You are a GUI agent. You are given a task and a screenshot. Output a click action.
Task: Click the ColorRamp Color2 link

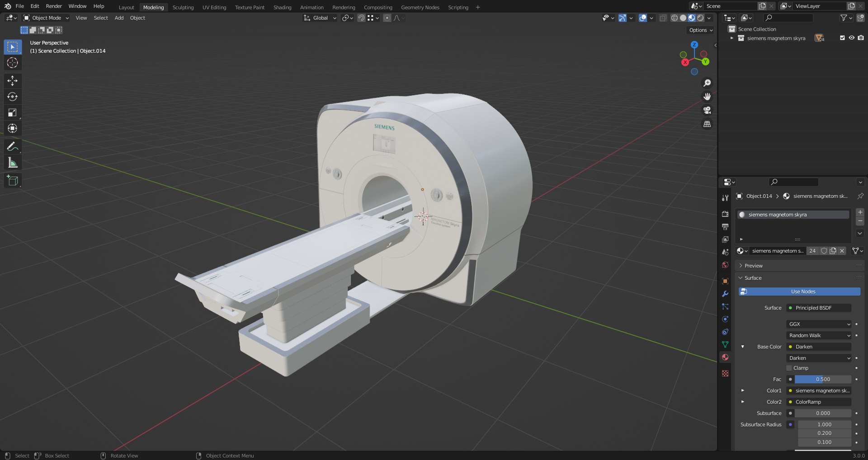819,402
